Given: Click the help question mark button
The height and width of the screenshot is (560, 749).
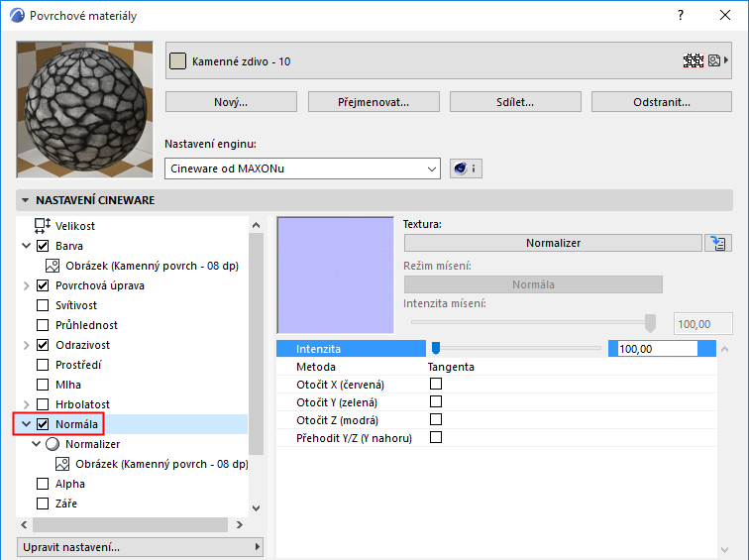Looking at the screenshot, I should pos(681,15).
